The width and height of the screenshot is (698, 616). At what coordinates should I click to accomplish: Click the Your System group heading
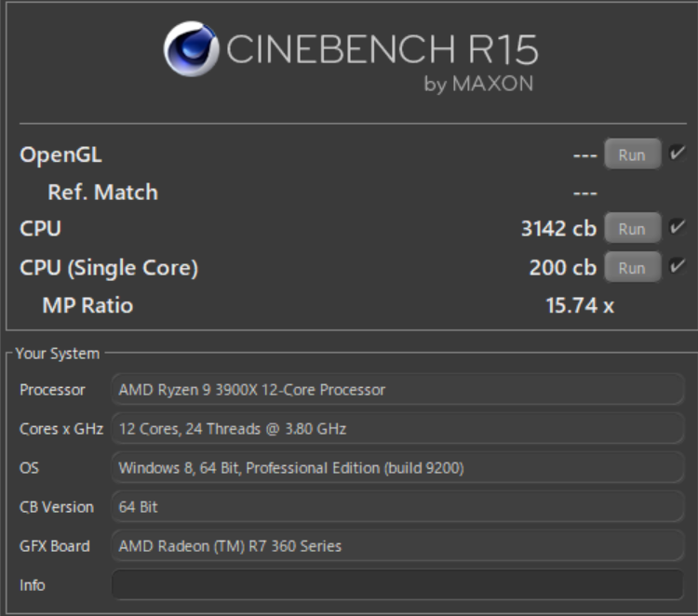tap(58, 354)
